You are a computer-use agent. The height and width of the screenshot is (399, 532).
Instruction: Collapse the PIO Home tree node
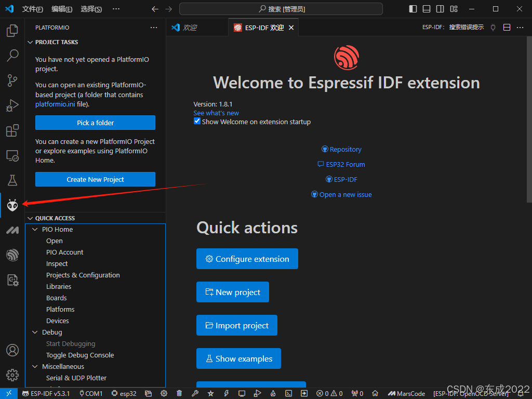click(35, 229)
